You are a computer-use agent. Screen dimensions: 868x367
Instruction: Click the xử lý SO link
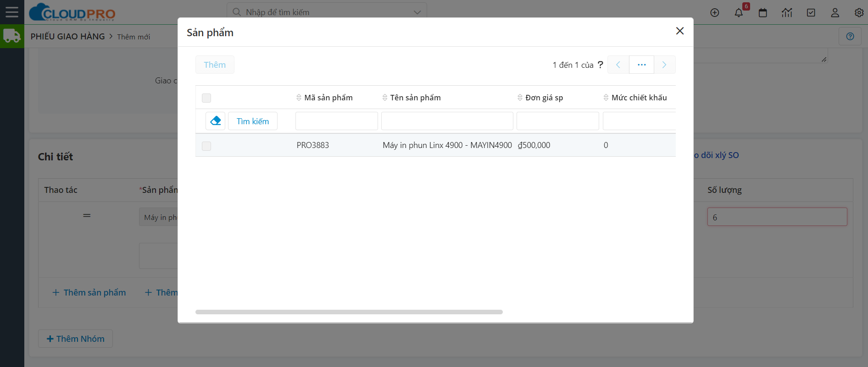[716, 155]
